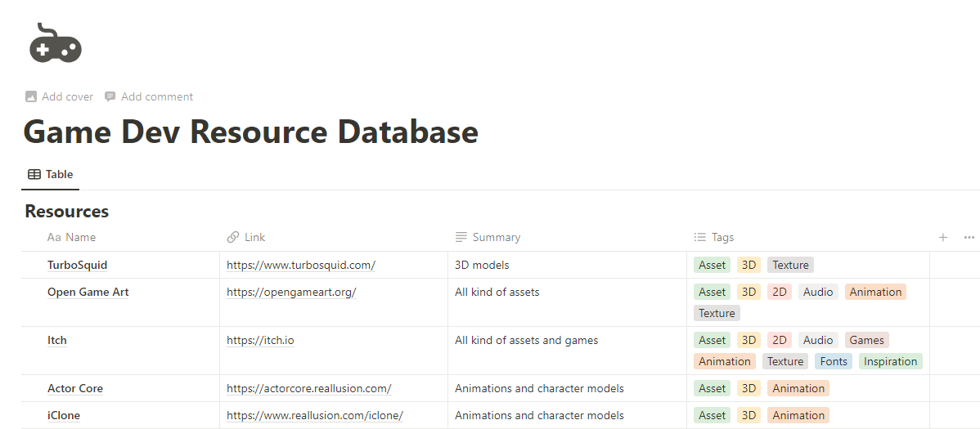This screenshot has height=429, width=980.
Task: Click the Aa icon in Name column header
Action: (x=54, y=237)
